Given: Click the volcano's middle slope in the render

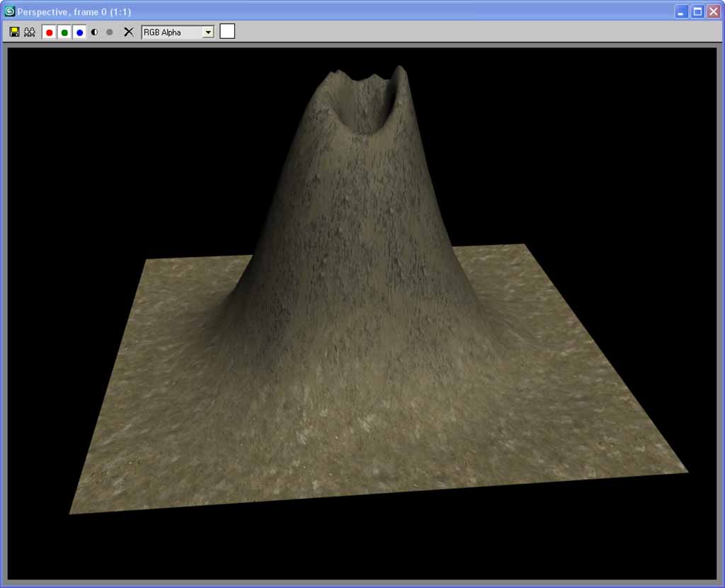Looking at the screenshot, I should click(354, 234).
